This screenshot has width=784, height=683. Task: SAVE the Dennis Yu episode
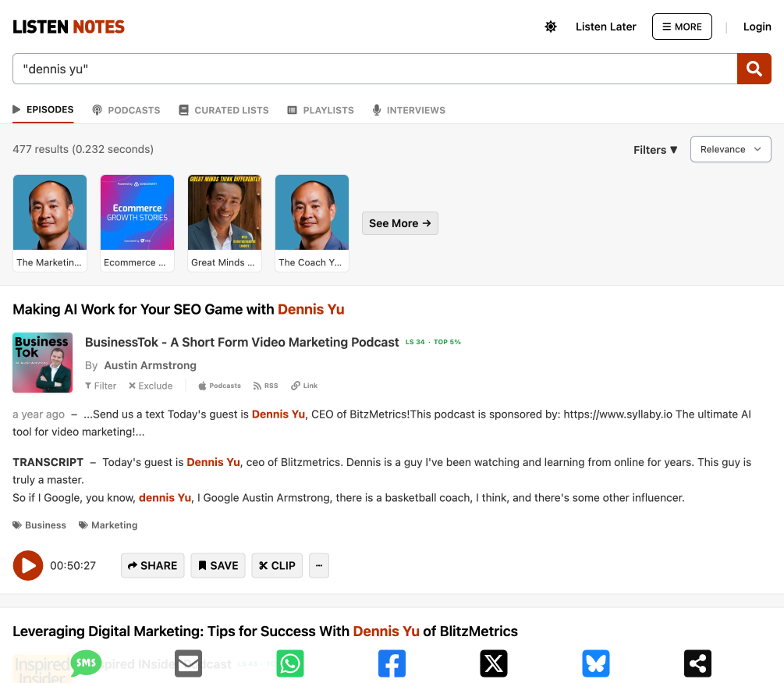click(218, 565)
